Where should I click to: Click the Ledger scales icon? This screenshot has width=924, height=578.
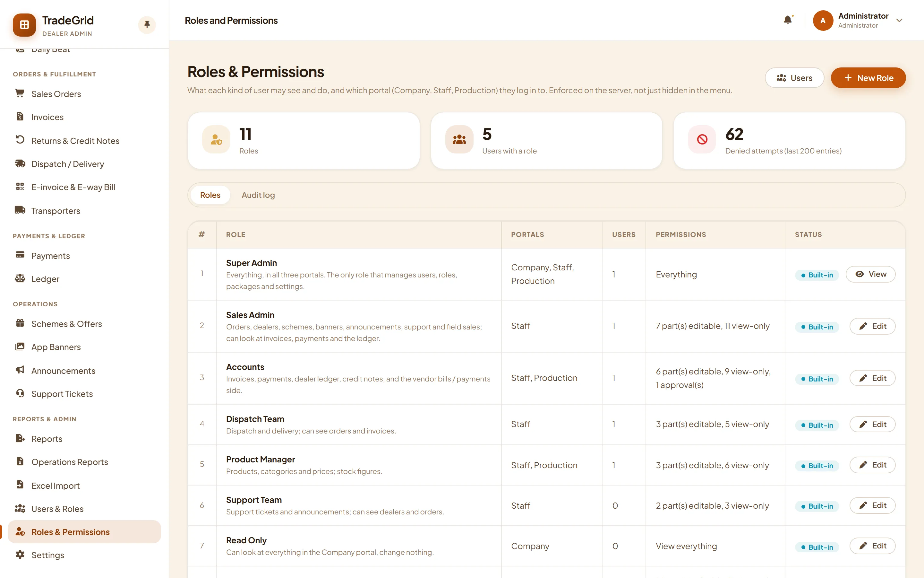click(x=20, y=278)
